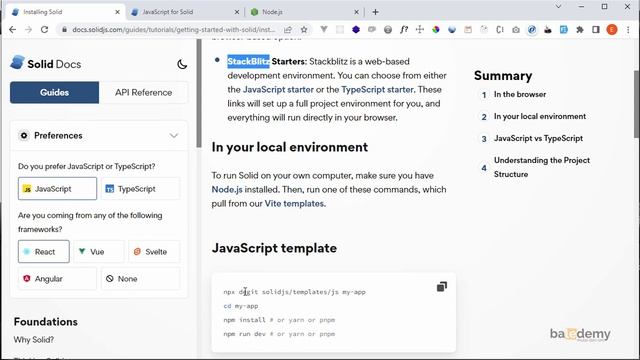The image size is (640, 360).
Task: Click the 'Foundations' sidebar heading
Action: pos(45,322)
